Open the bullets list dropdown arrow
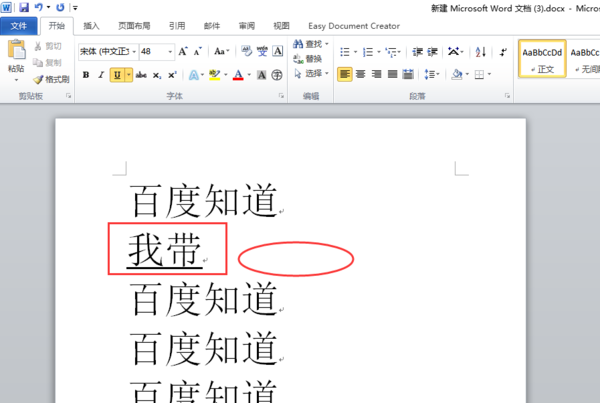 355,52
